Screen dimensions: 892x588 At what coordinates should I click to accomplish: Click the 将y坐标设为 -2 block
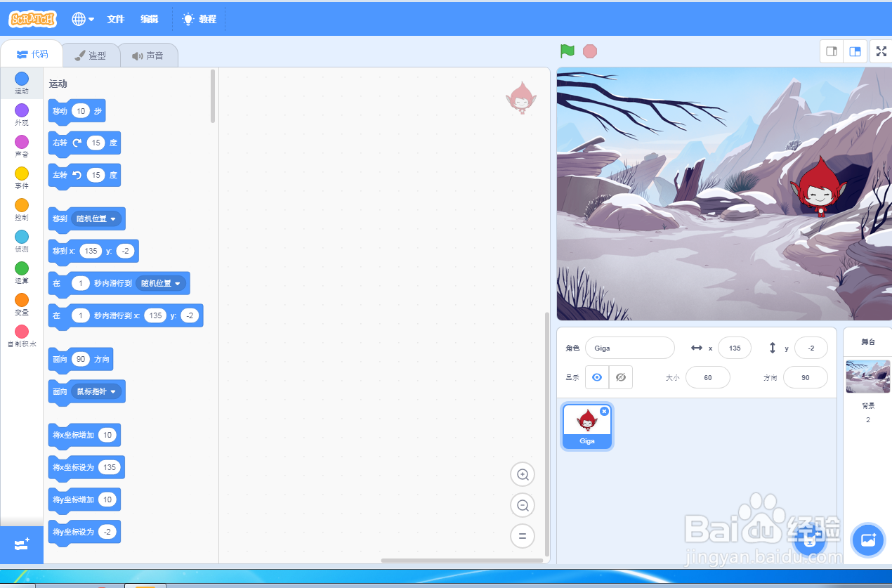[84, 532]
